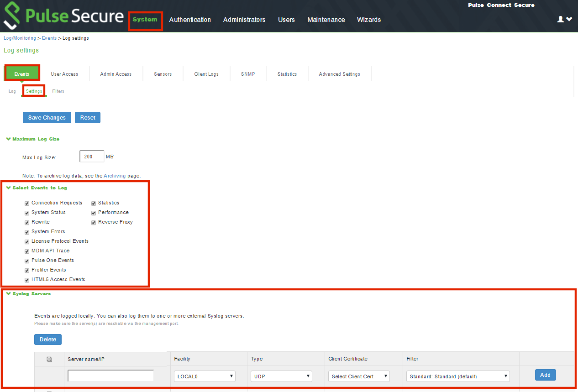The width and height of the screenshot is (578, 392).
Task: Focus the Server name/IP input field
Action: 111,376
